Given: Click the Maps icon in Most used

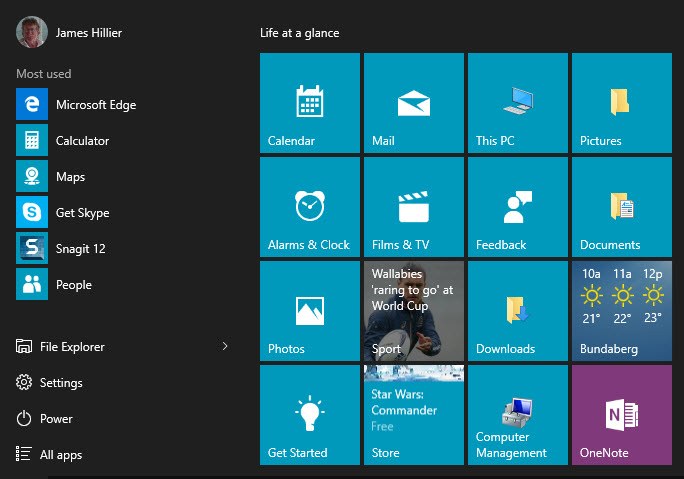Looking at the screenshot, I should tap(32, 176).
